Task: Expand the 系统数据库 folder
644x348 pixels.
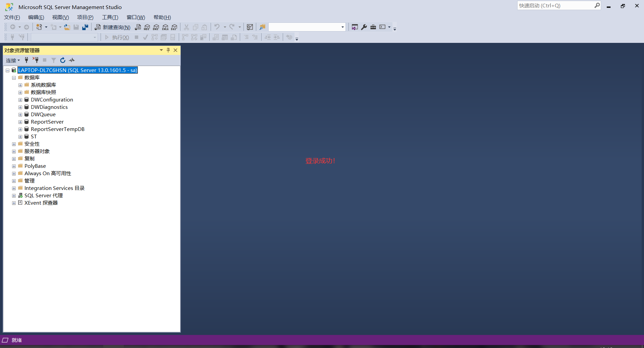Action: click(20, 85)
